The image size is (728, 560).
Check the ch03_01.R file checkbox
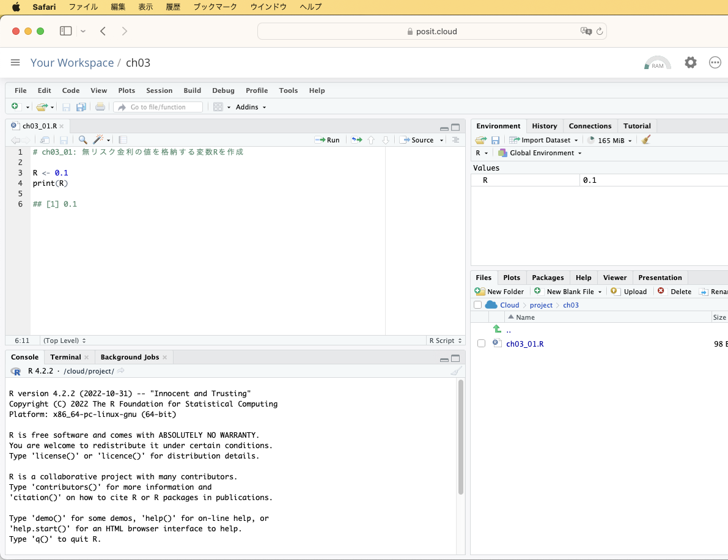click(x=481, y=344)
